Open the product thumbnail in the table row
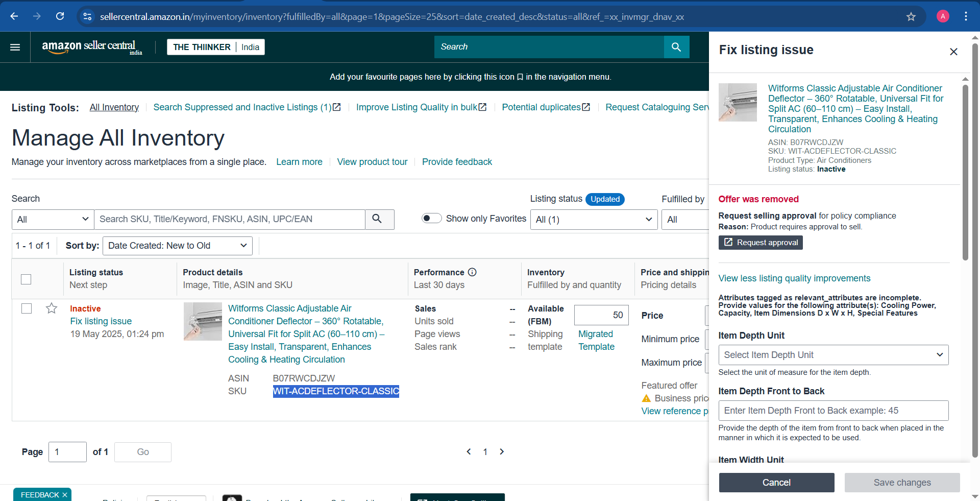 coord(203,321)
